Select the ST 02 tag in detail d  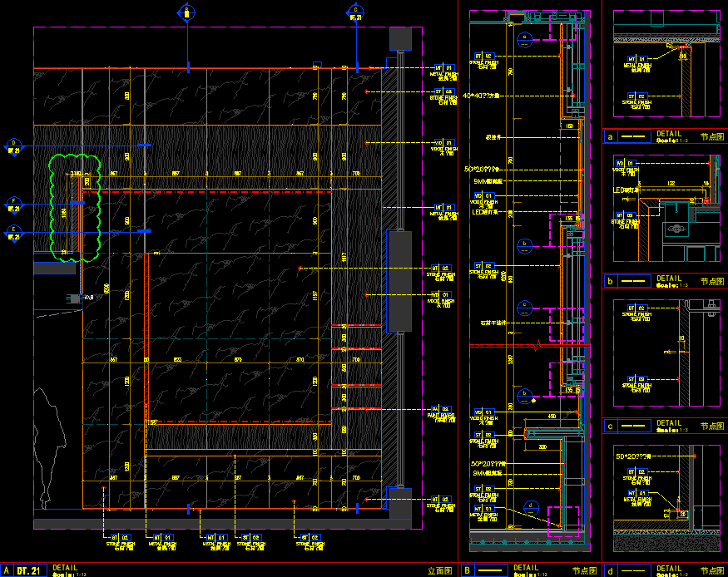coord(637,471)
